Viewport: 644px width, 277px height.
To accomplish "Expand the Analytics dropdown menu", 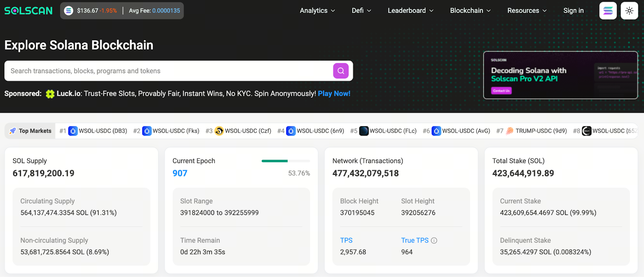I will [317, 11].
